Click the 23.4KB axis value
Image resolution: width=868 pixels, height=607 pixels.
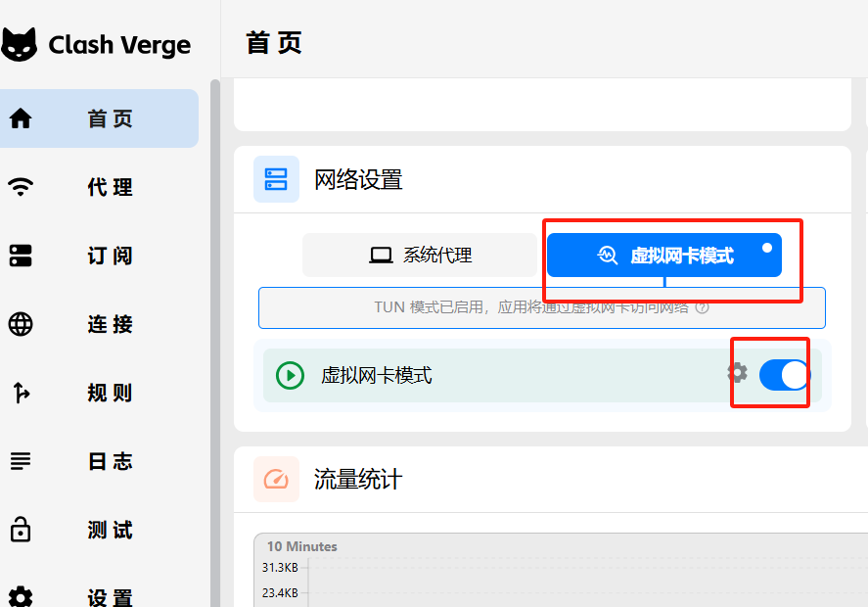point(280,593)
